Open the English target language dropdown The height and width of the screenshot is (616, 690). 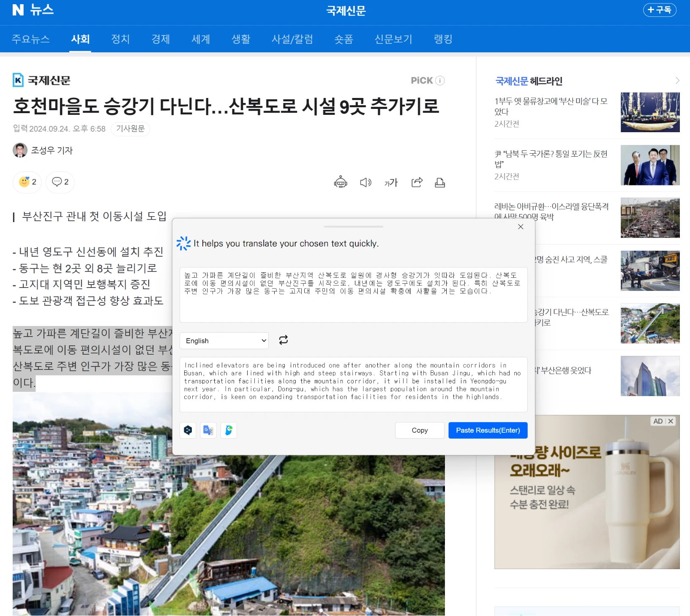pos(224,341)
